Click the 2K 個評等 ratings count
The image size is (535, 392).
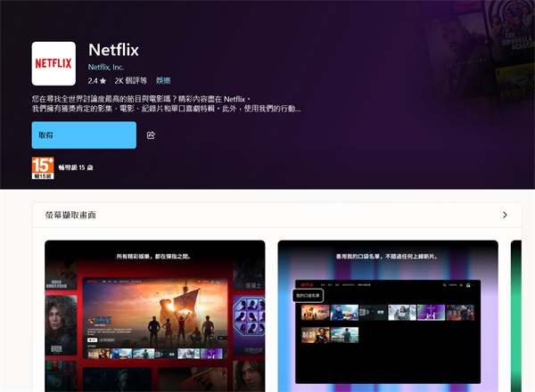tap(131, 81)
